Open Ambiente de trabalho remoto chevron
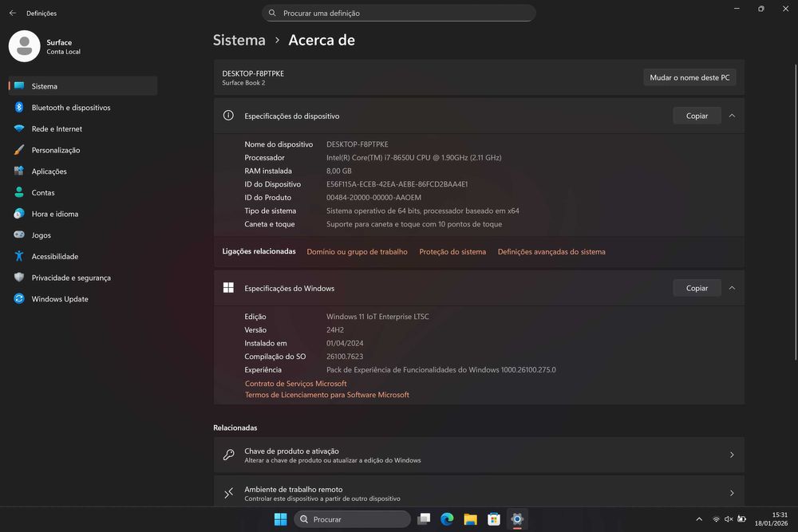Viewport: 798px width, 532px height. coord(732,493)
